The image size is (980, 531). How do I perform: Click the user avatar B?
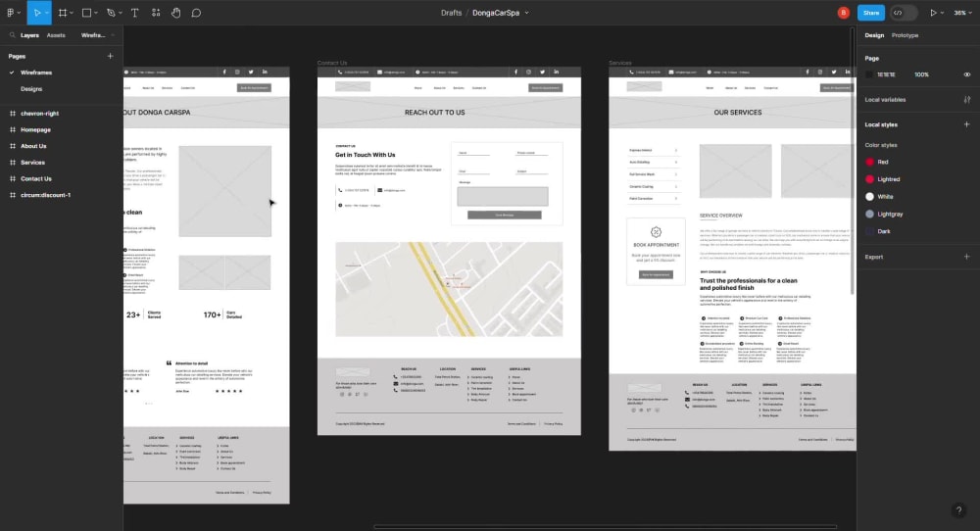click(x=843, y=13)
